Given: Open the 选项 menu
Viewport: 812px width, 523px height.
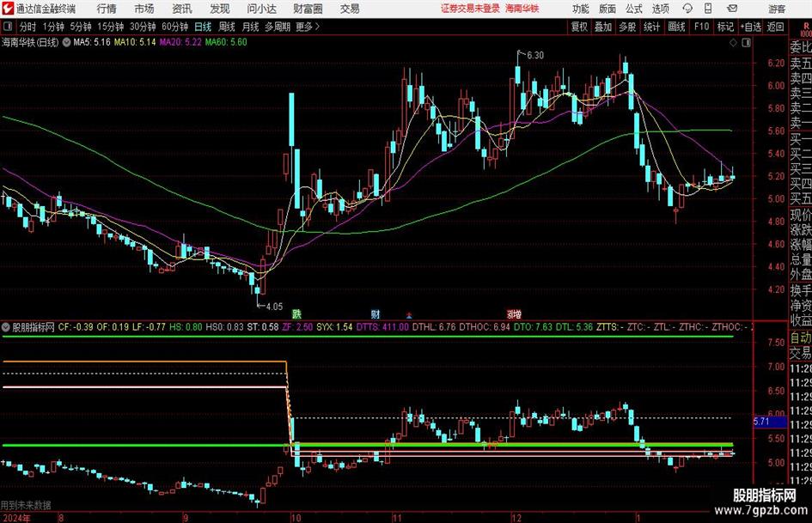Looking at the screenshot, I should (660, 9).
